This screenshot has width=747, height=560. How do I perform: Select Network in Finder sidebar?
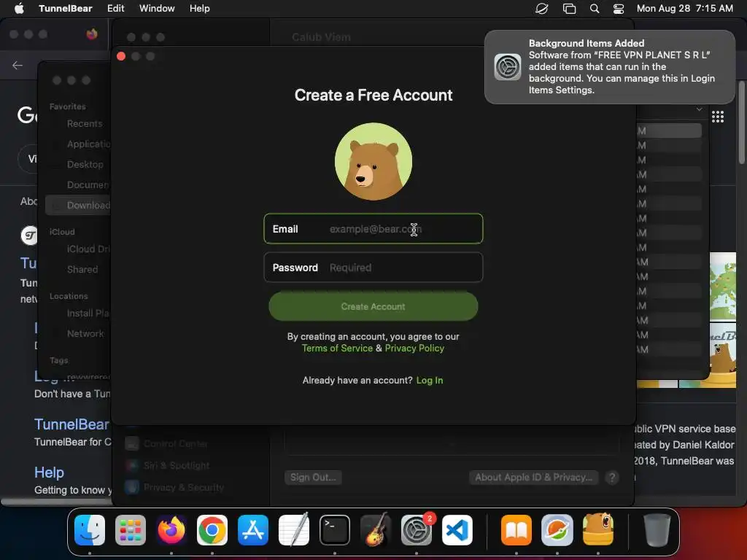pyautogui.click(x=85, y=334)
